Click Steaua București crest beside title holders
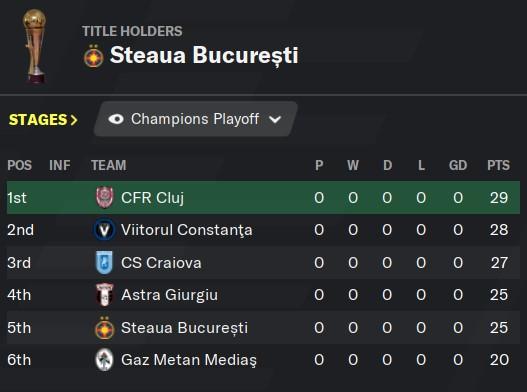 [x=93, y=56]
